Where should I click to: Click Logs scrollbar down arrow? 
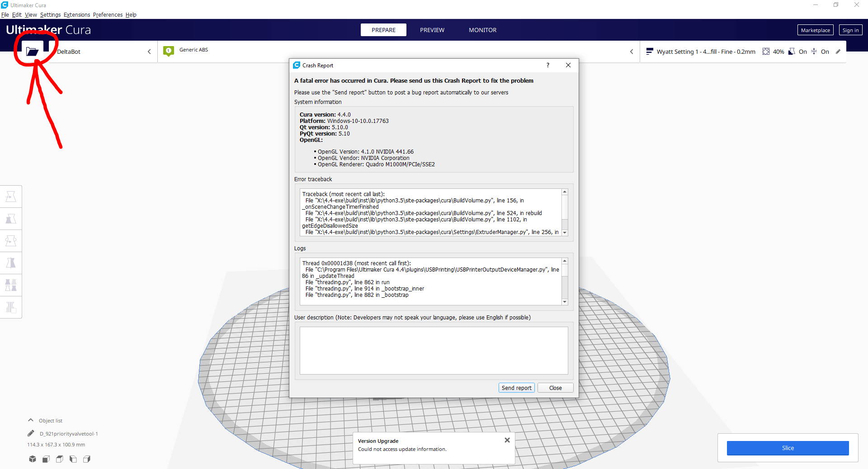coord(565,301)
